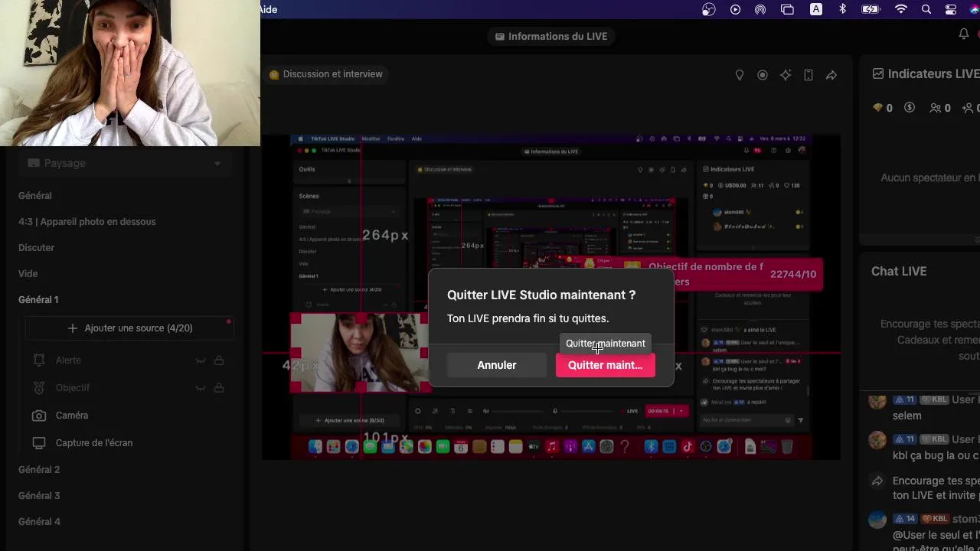Click the Wi-Fi menu bar icon
The height and width of the screenshot is (551, 980).
click(901, 9)
